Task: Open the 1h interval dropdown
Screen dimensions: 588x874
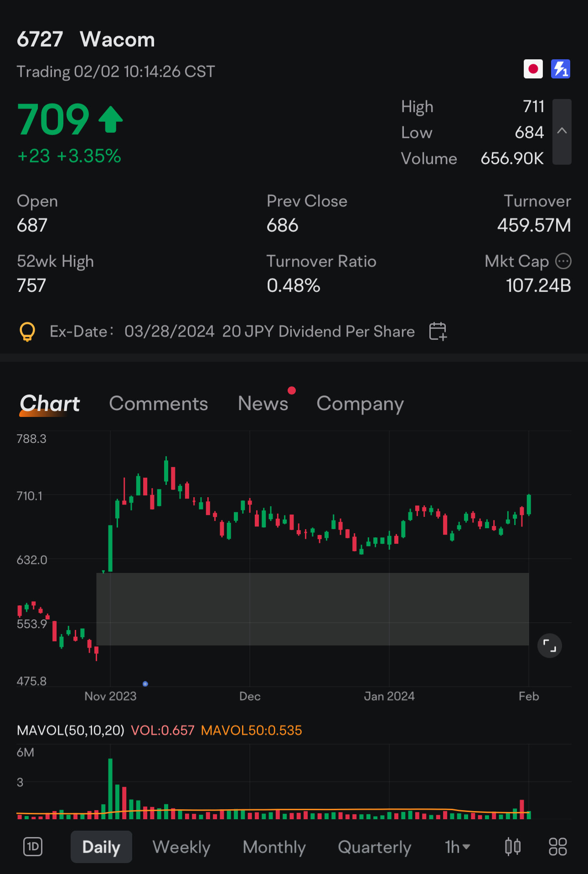Action: tap(458, 847)
